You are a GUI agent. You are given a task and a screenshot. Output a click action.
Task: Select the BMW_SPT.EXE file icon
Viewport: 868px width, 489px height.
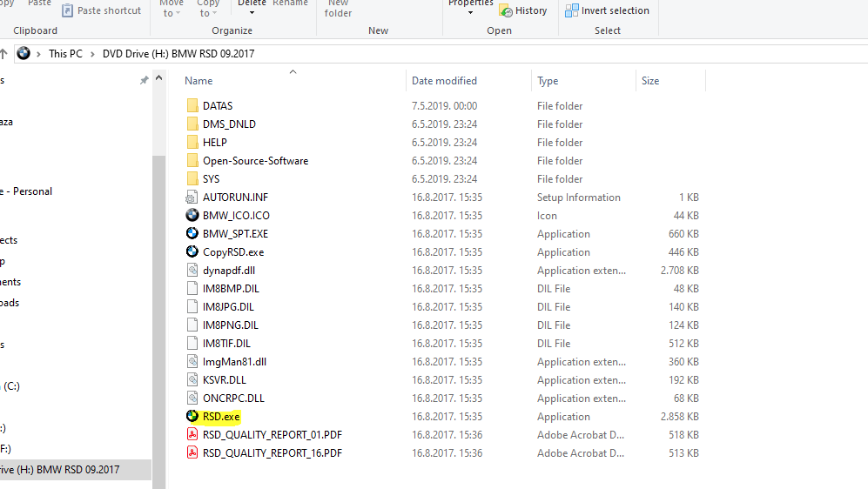click(x=192, y=233)
